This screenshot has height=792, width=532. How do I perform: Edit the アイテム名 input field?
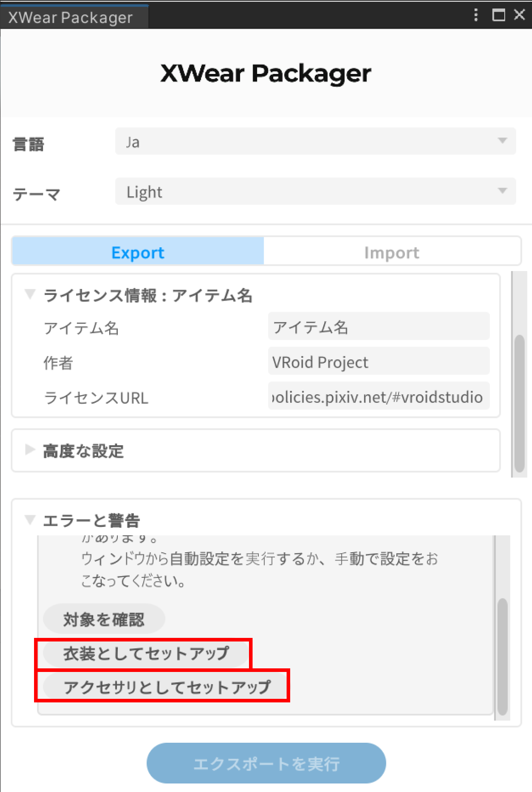[x=379, y=327]
